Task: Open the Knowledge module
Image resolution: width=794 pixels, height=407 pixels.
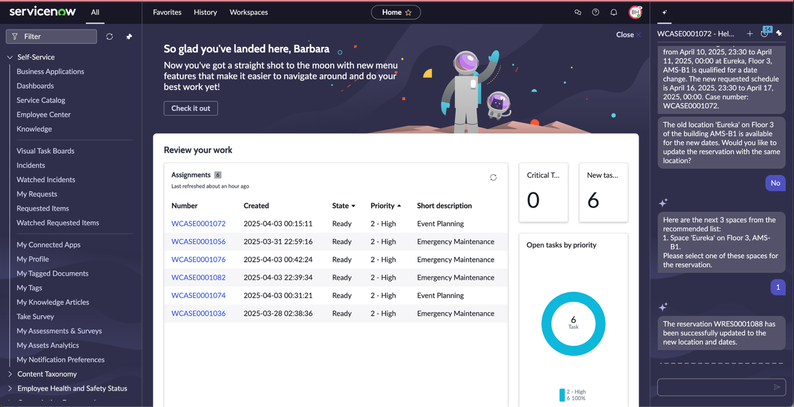Action: [x=34, y=129]
